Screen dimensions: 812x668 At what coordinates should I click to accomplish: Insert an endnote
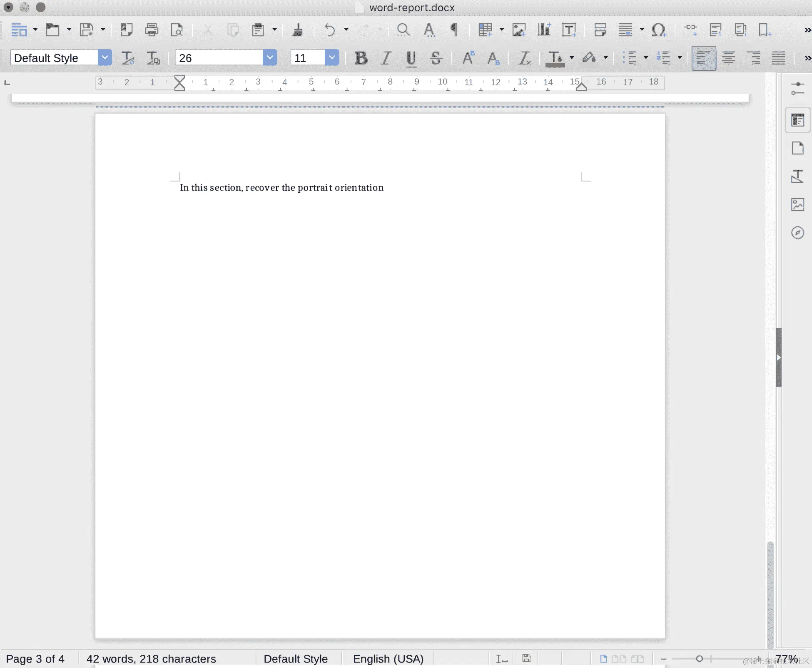(740, 30)
